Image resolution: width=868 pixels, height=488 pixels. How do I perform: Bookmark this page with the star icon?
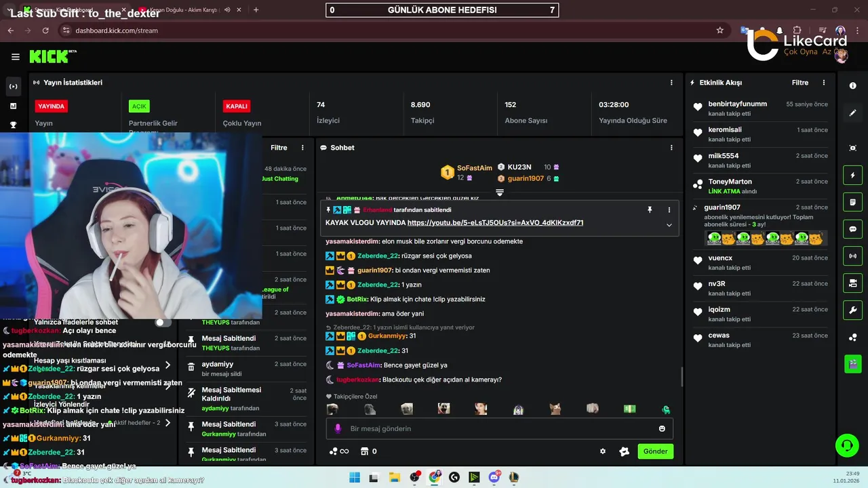tap(719, 30)
